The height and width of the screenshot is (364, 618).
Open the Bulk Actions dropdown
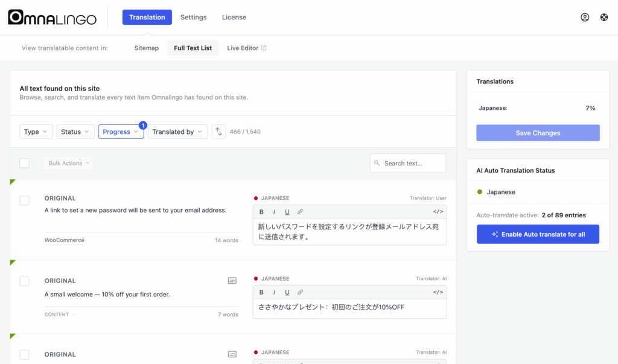pos(68,163)
